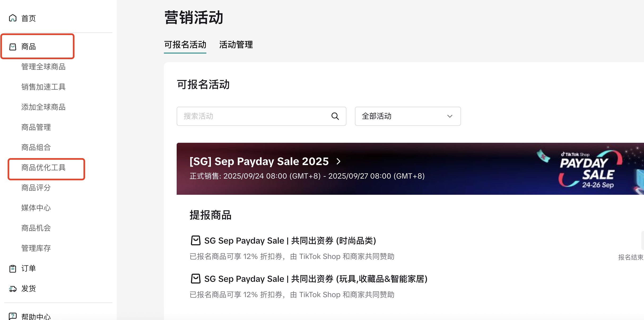Go to 管理全球商品 menu item

(x=43, y=67)
